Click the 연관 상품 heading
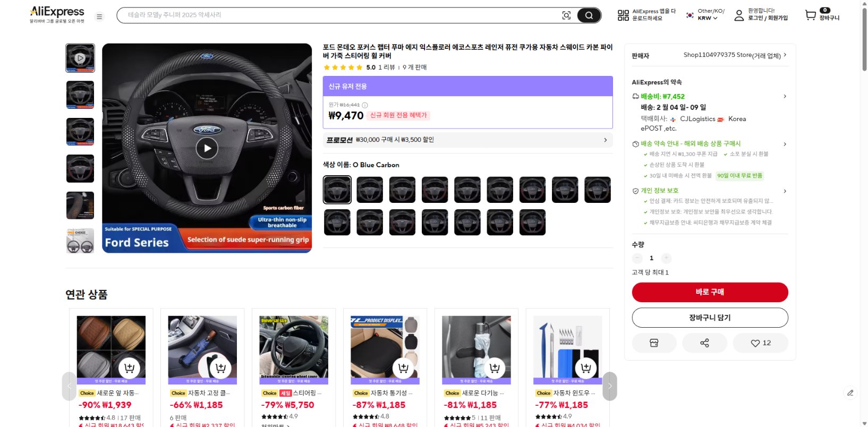Image resolution: width=868 pixels, height=427 pixels. (x=87, y=295)
